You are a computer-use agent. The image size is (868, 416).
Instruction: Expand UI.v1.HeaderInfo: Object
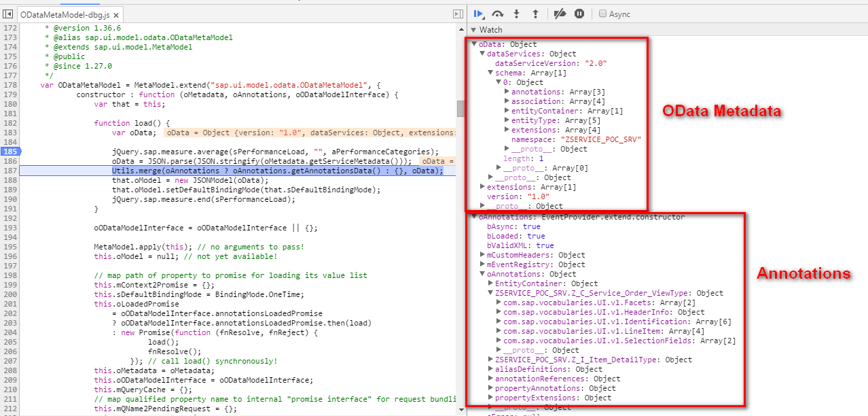[499, 312]
